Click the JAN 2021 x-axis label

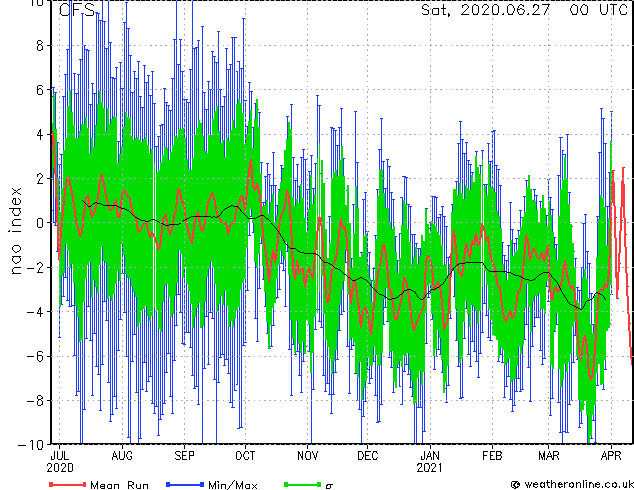[x=430, y=462]
